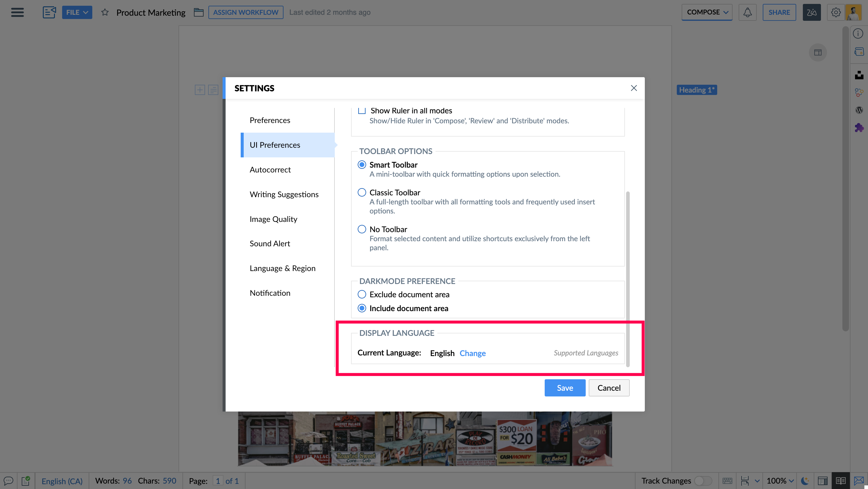Expand the page view options arrow
The width and height of the screenshot is (868, 489).
point(757,481)
